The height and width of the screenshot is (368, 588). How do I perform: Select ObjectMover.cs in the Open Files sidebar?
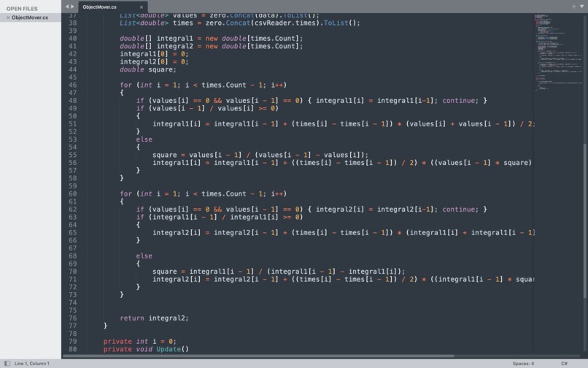click(x=30, y=18)
